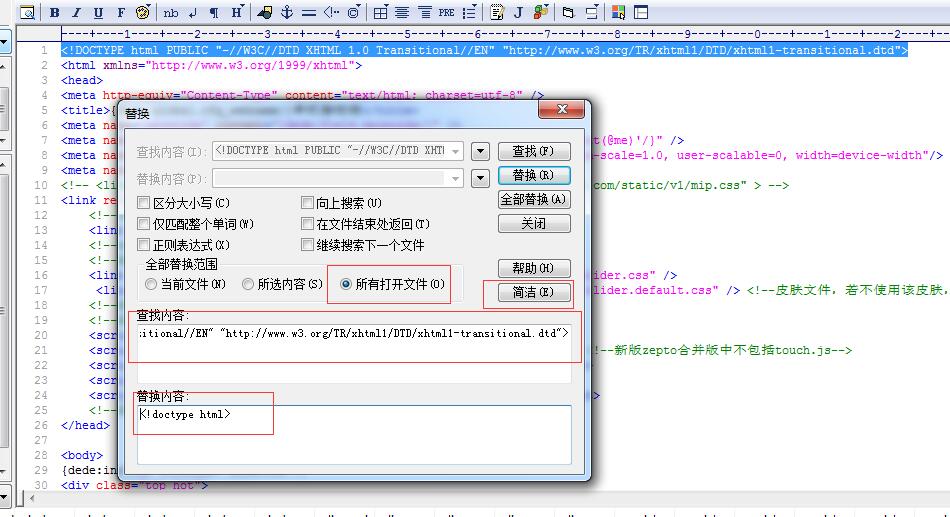The width and height of the screenshot is (950, 517).
Task: Click the color palette toolbar icon
Action: (x=143, y=13)
